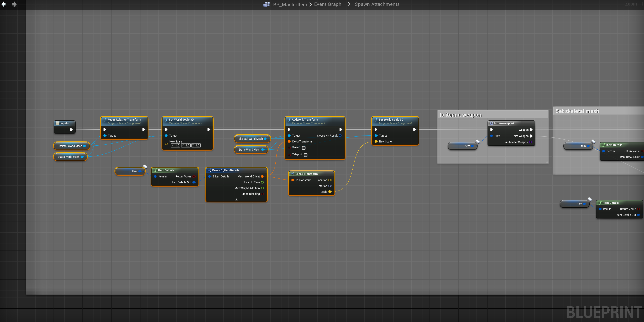Screen dimensions: 644x322
Task: Click the forward navigation arrow
Action: (x=14, y=4)
